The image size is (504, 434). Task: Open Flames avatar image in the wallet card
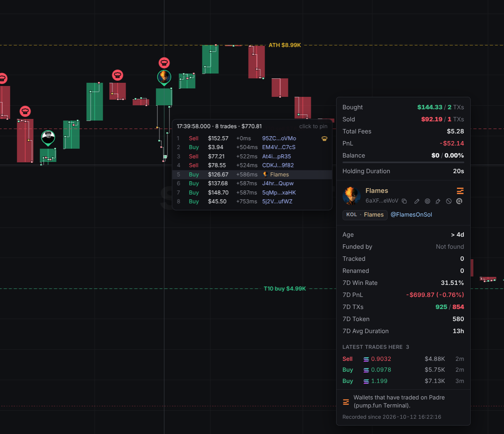click(351, 195)
